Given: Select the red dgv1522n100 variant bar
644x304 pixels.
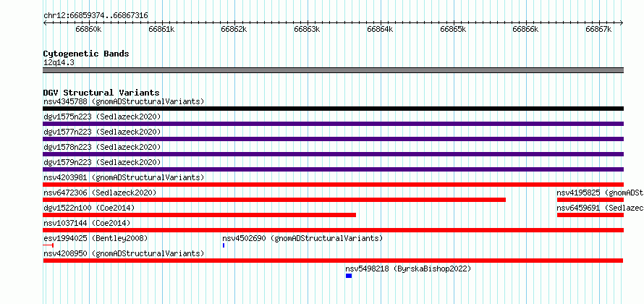Looking at the screenshot, I should tap(200, 215).
